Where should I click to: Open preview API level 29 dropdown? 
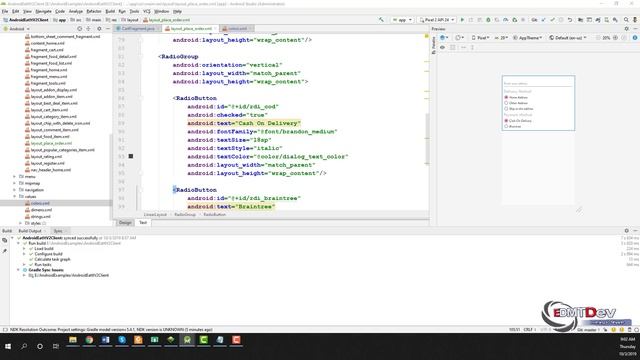501,38
